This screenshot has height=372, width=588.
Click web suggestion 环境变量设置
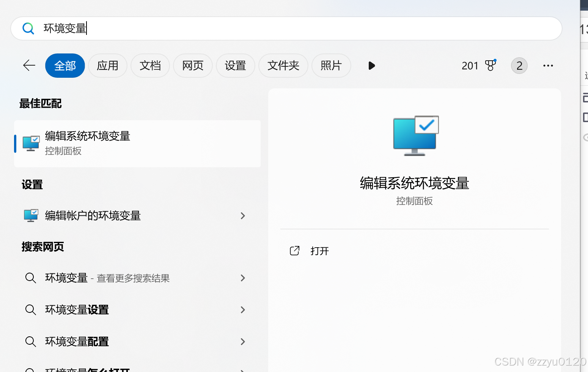(x=137, y=310)
